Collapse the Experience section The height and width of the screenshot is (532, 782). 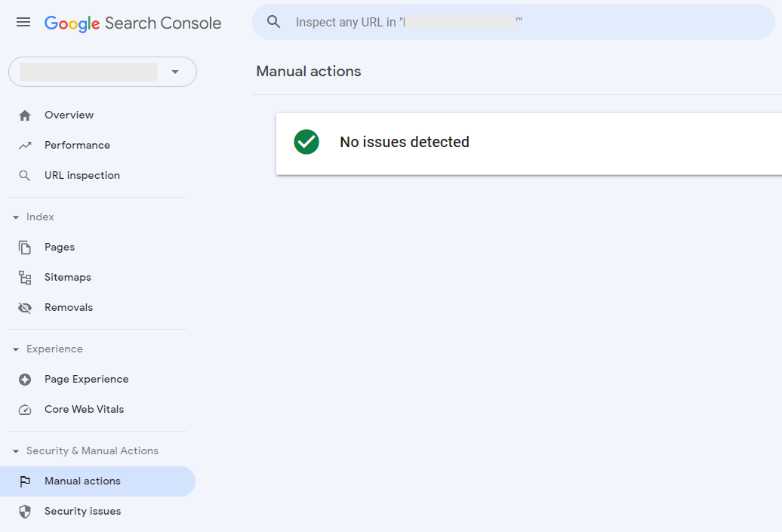click(17, 349)
